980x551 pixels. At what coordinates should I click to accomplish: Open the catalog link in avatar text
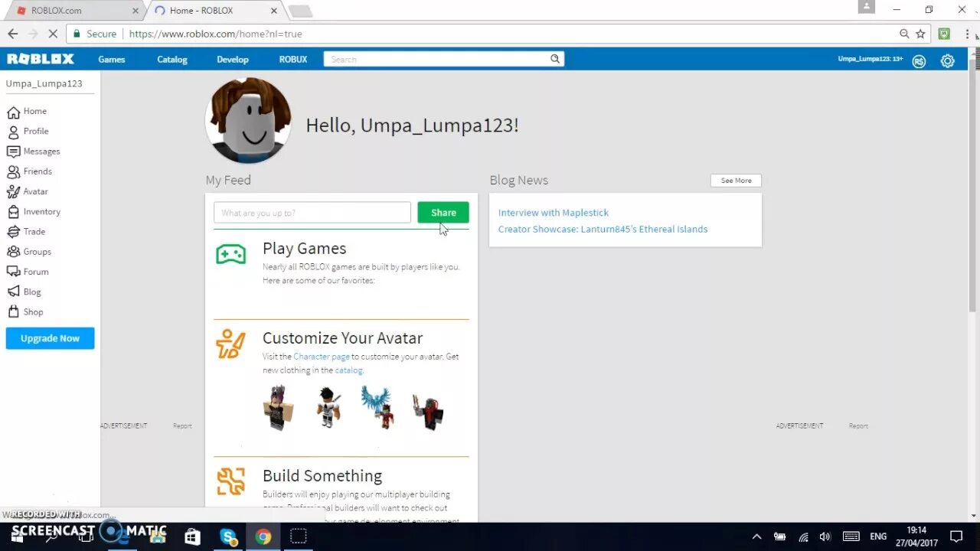tap(348, 370)
